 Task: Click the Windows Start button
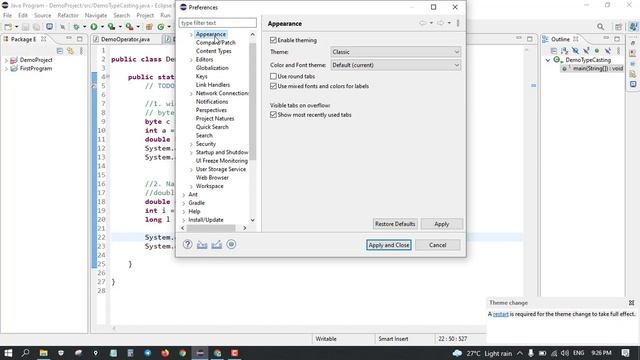(x=8, y=353)
